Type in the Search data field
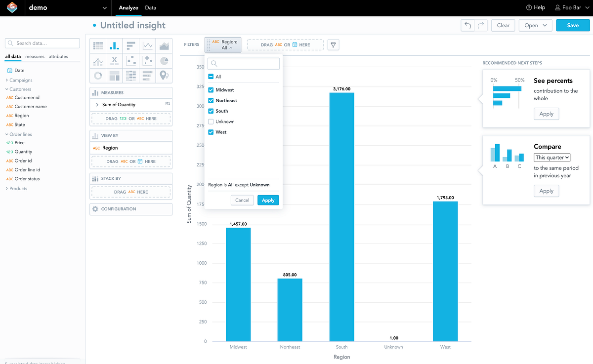The width and height of the screenshot is (593, 364). click(42, 43)
